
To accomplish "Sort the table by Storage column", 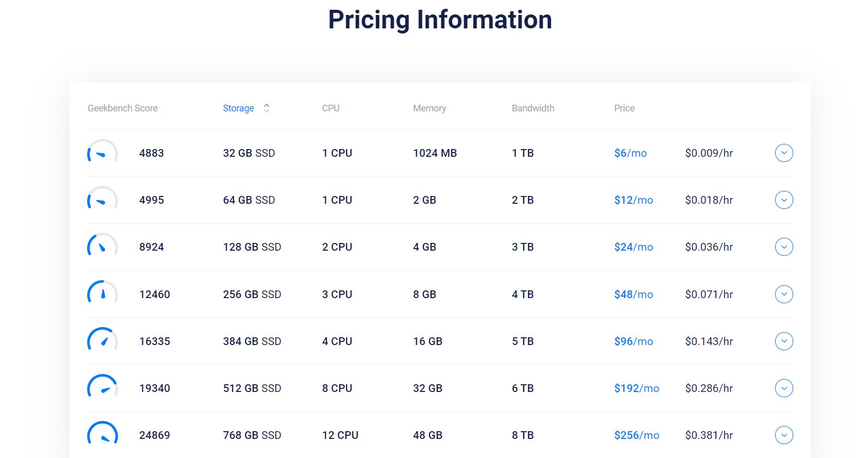I will (x=238, y=108).
